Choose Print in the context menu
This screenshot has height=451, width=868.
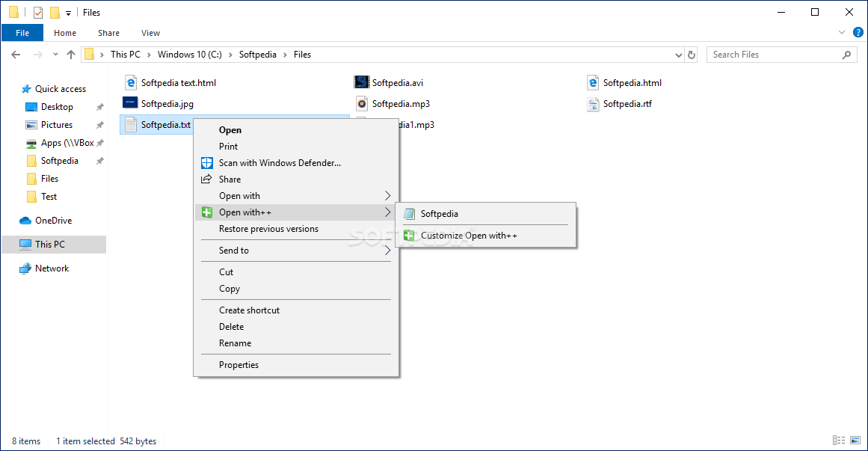point(296,147)
